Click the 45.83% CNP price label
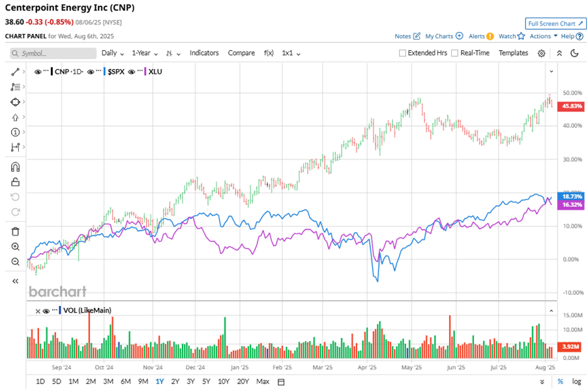 click(570, 106)
